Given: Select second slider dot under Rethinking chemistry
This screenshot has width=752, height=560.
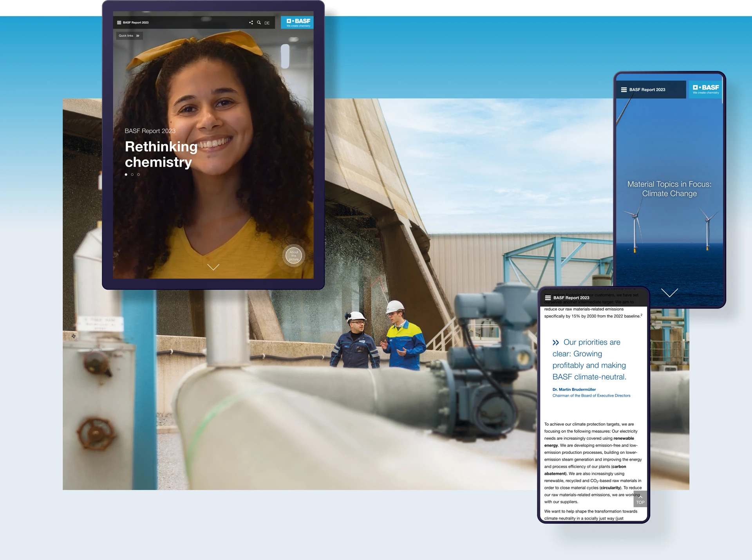Looking at the screenshot, I should [132, 175].
